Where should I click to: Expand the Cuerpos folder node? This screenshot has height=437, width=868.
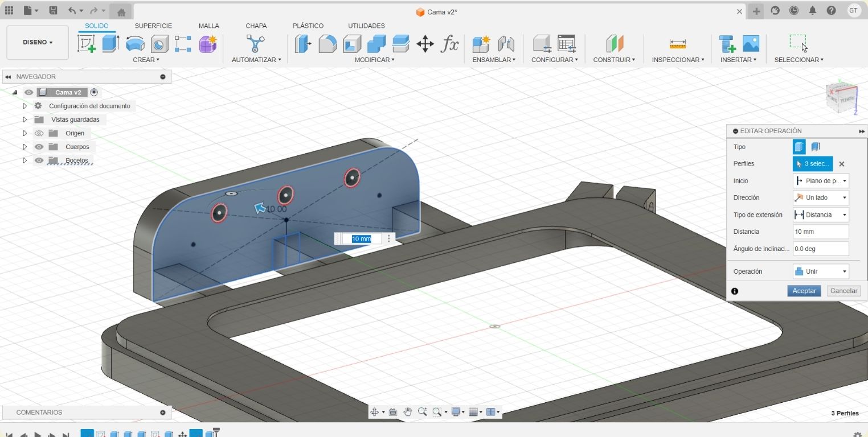click(24, 147)
